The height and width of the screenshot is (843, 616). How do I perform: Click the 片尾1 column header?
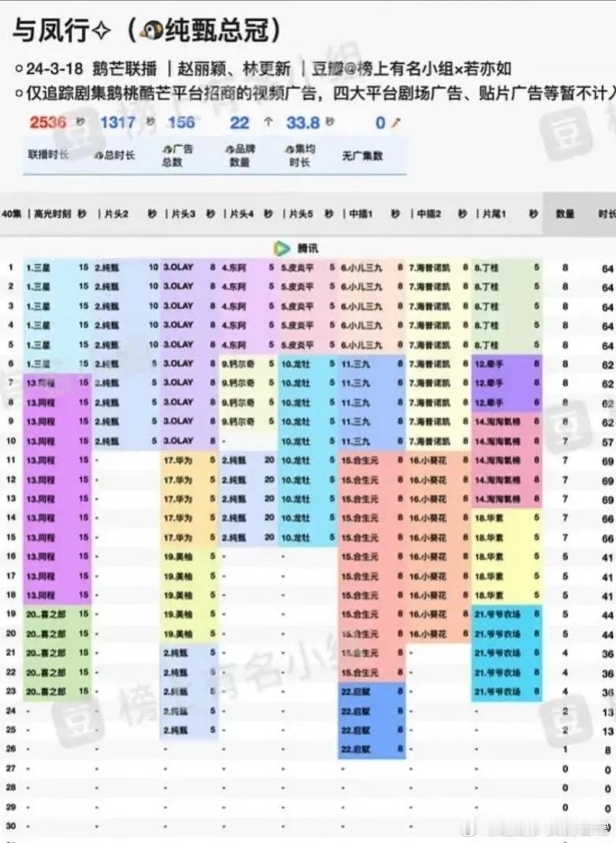click(x=494, y=214)
